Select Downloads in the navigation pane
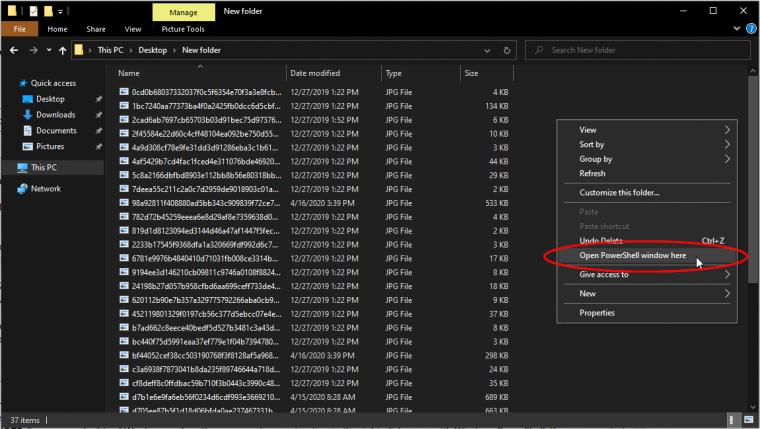The width and height of the screenshot is (760, 429). click(x=56, y=115)
